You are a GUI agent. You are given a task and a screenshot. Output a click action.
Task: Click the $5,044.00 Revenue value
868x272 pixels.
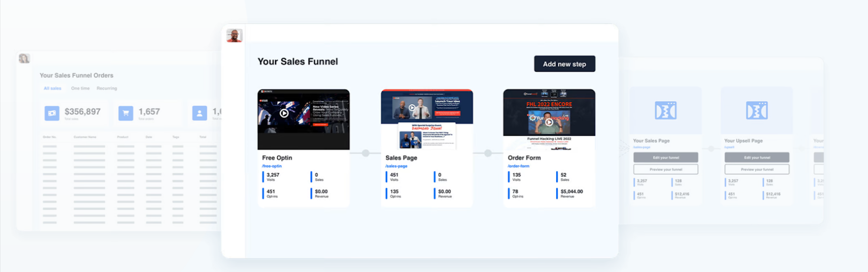click(572, 192)
